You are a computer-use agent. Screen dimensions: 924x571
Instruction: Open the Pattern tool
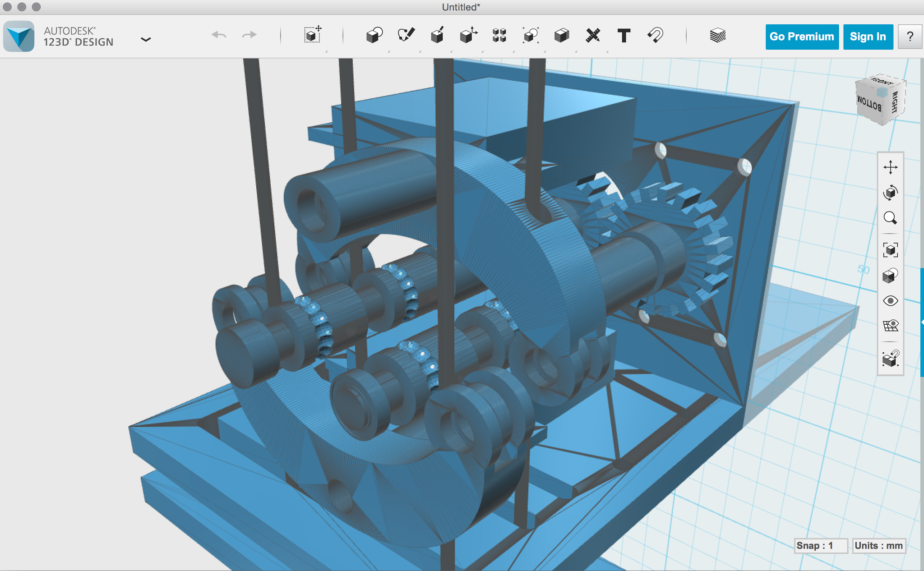(499, 35)
